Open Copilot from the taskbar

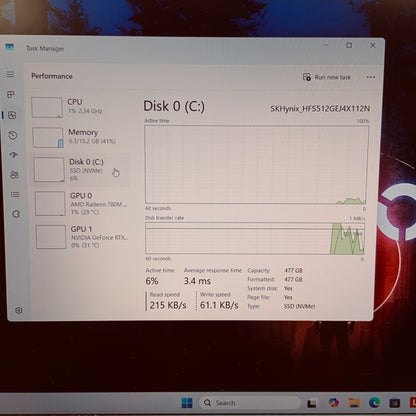(x=333, y=403)
